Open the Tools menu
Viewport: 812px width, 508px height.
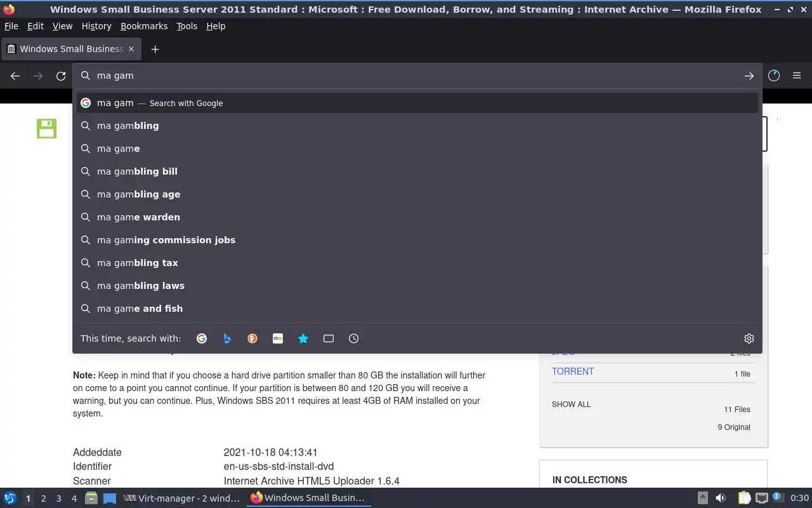(187, 26)
